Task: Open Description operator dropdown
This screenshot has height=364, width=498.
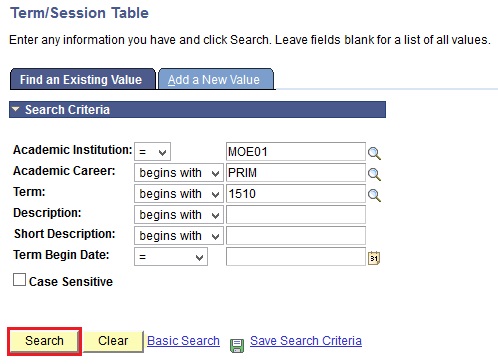Action: (x=179, y=215)
